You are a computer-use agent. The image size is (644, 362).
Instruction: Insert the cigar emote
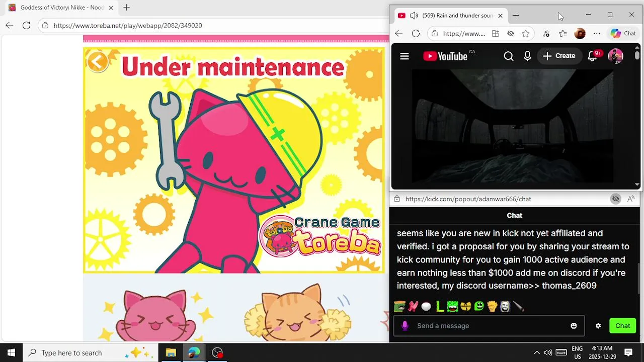pyautogui.click(x=518, y=306)
